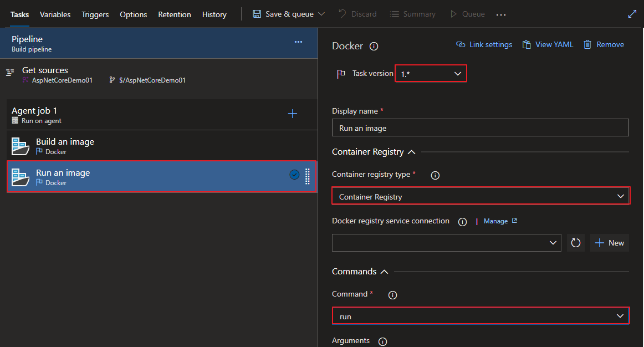Expand the Command dropdown showing run
644x347 pixels.
pos(480,316)
